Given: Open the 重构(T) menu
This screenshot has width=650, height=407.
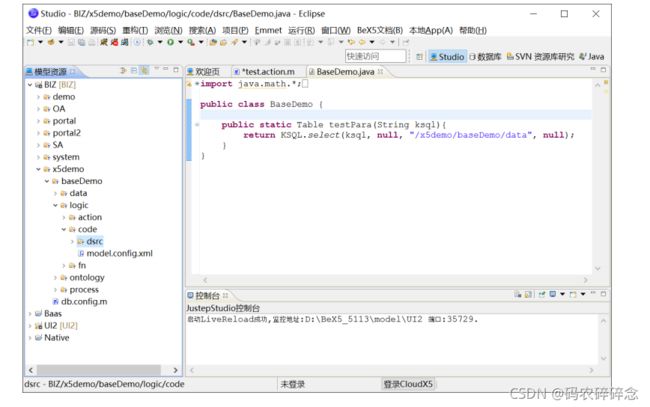Looking at the screenshot, I should click(135, 30).
